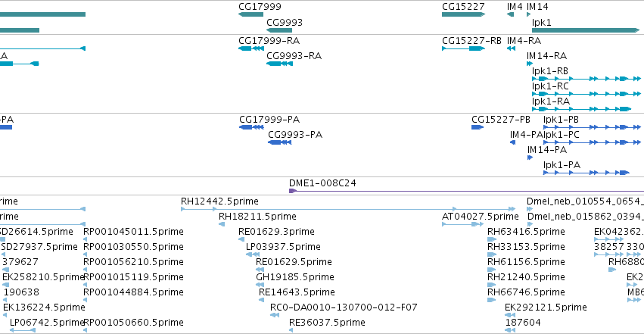Screen dimensions: 644x334
Task: Select the RH12442.5prime EST label
Action: (219, 201)
